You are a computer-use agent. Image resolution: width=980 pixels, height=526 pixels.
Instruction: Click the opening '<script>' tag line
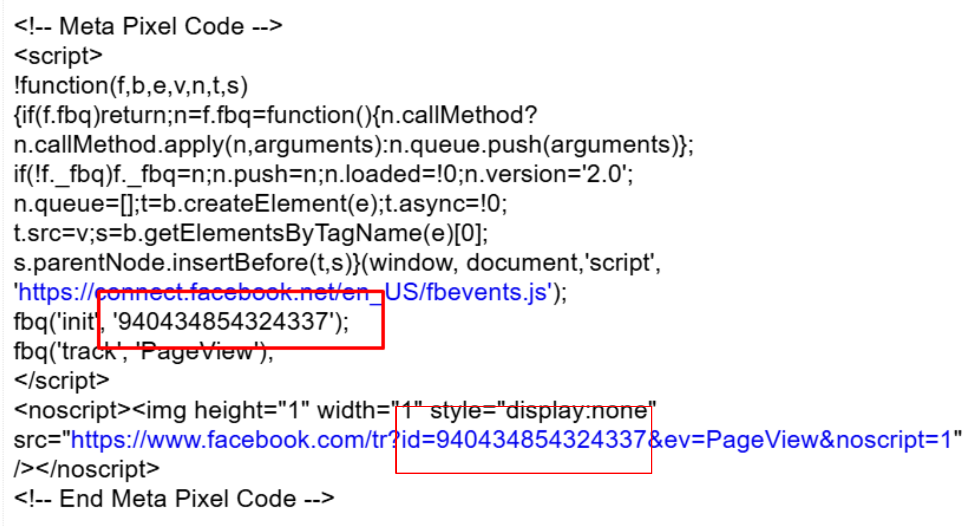pos(58,56)
